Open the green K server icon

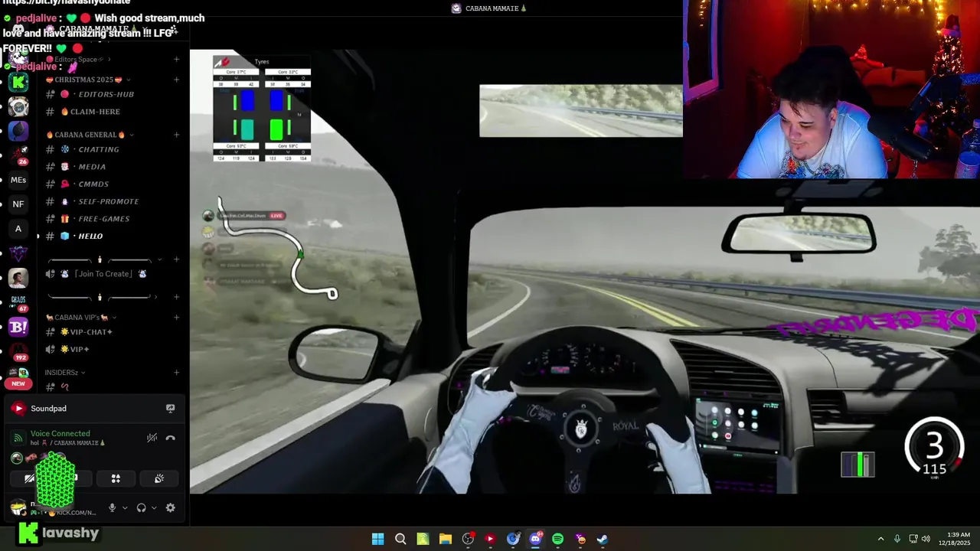click(18, 83)
